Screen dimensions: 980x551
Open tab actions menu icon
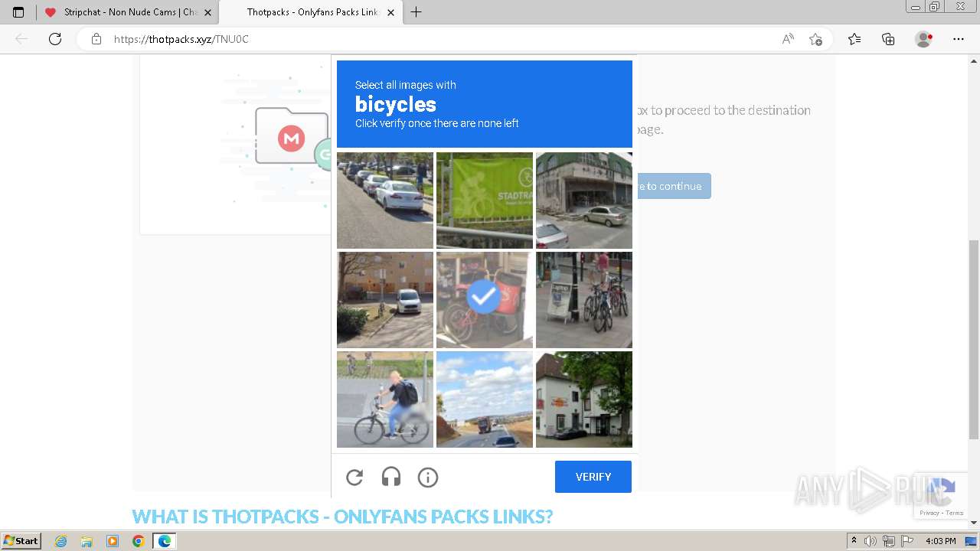click(x=18, y=12)
